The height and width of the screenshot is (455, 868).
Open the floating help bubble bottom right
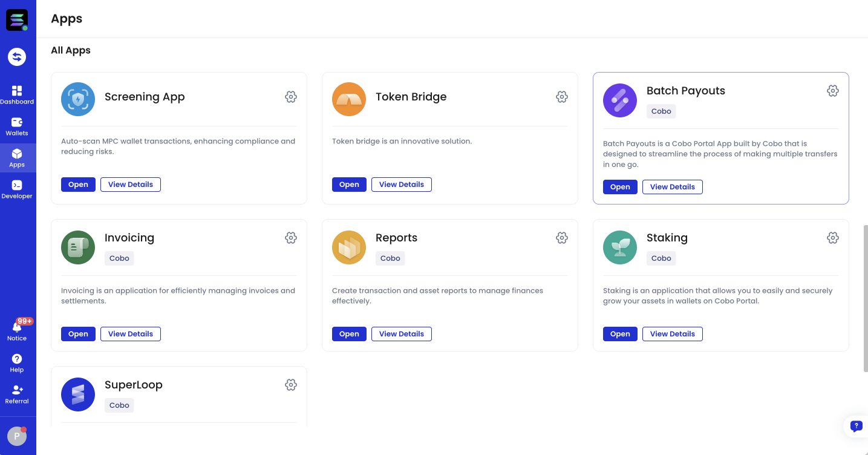[x=856, y=426]
